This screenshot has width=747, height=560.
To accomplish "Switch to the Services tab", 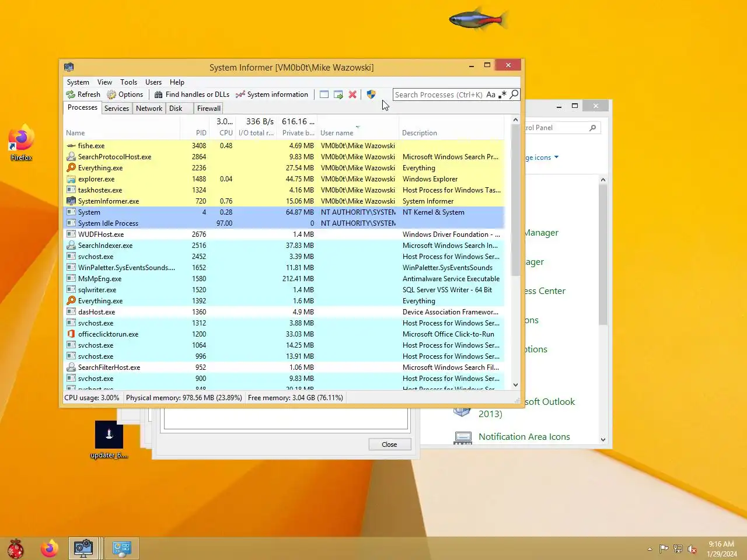I will [117, 108].
